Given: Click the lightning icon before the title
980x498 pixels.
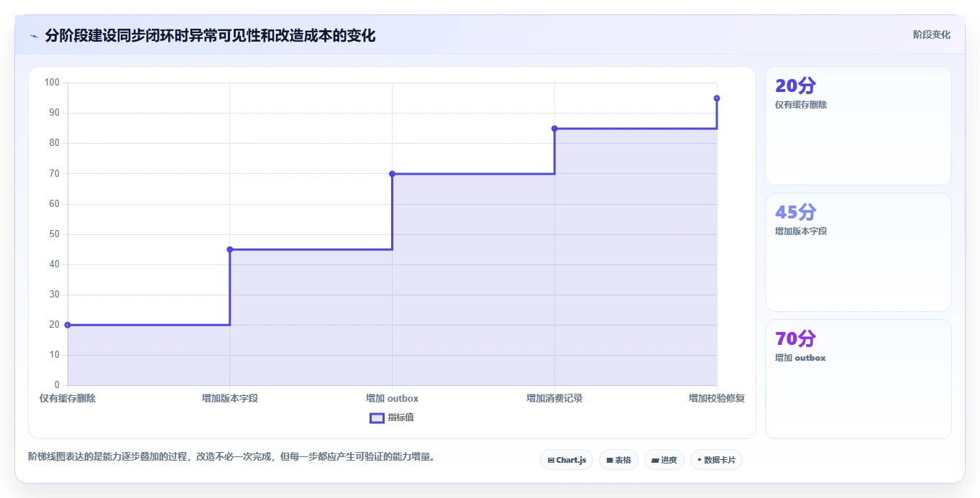Looking at the screenshot, I should tap(34, 36).
